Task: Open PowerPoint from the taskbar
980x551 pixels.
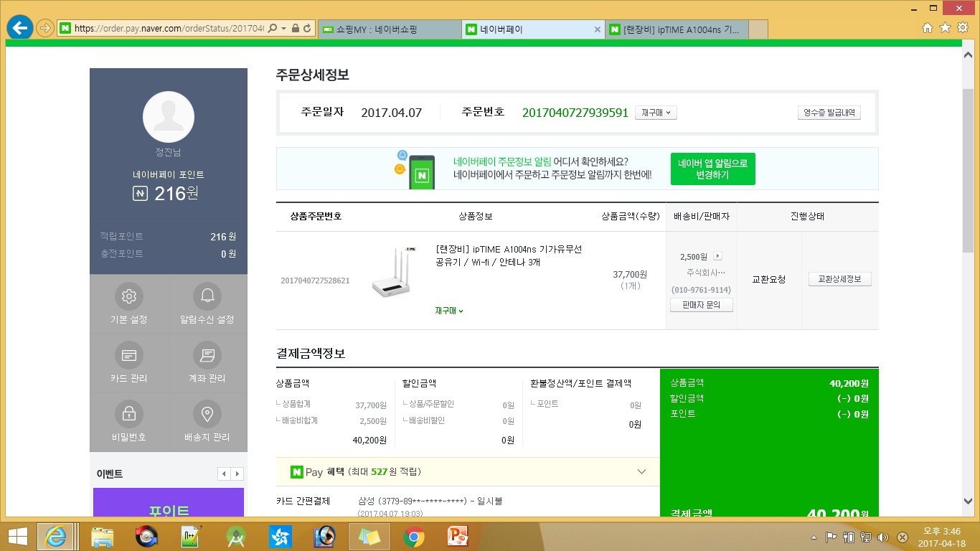Action: tap(457, 536)
